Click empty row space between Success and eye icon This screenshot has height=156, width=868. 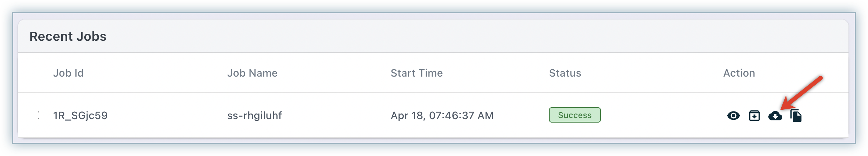pyautogui.click(x=662, y=116)
